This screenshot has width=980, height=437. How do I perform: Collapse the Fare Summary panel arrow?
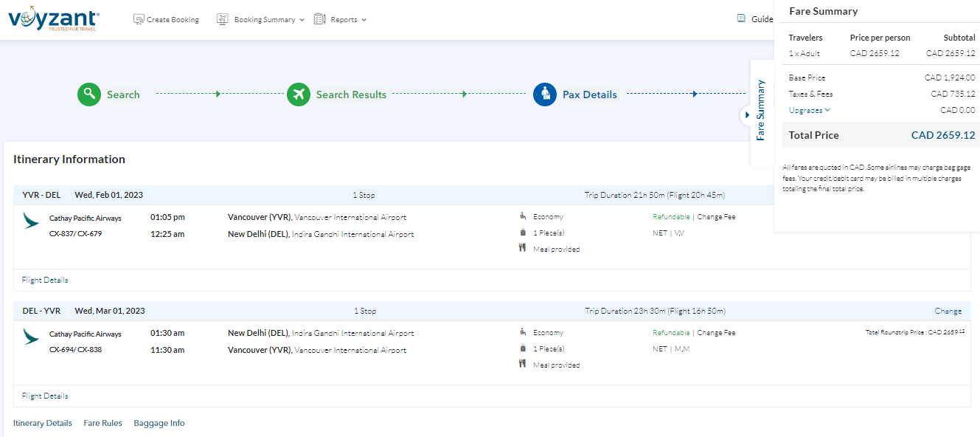click(x=746, y=115)
